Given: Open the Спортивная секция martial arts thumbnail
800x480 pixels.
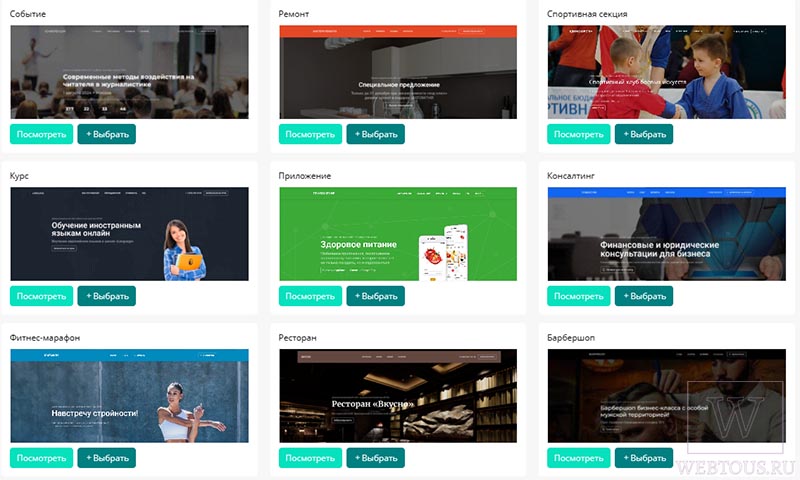Looking at the screenshot, I should pyautogui.click(x=667, y=72).
